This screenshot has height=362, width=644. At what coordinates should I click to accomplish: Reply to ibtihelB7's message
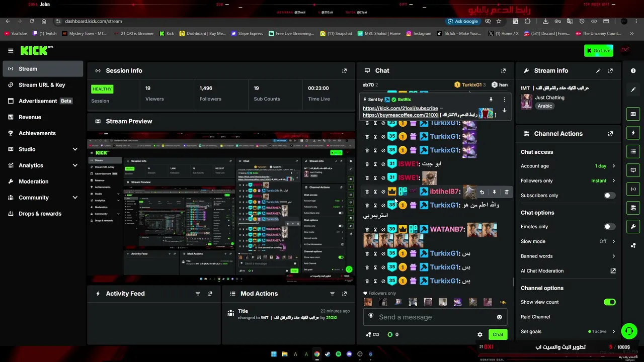pos(482,192)
